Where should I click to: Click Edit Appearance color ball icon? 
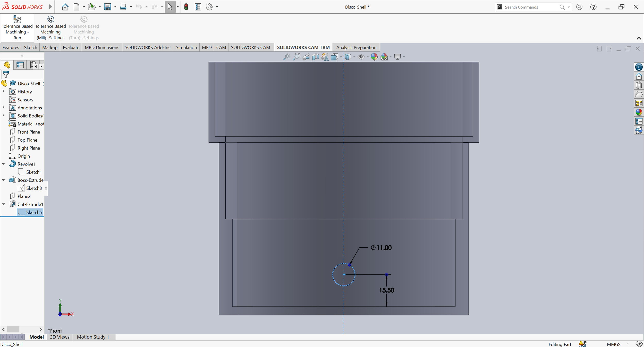coord(374,57)
